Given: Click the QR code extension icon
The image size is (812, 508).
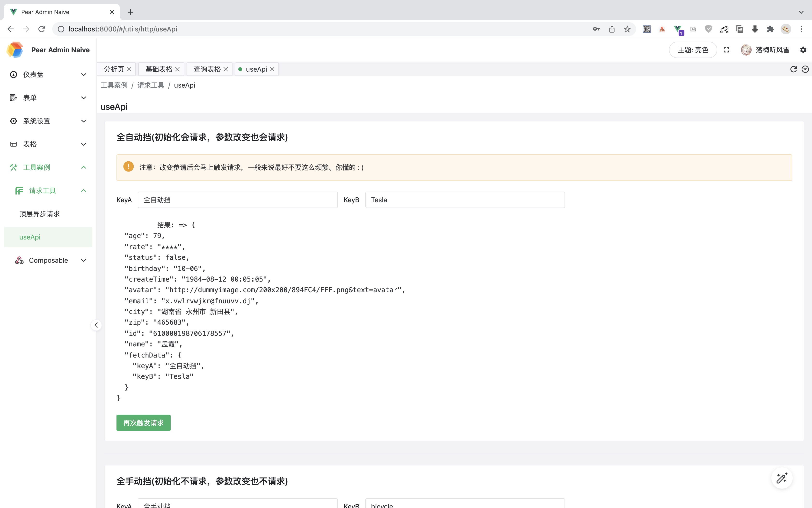Looking at the screenshot, I should click(647, 29).
